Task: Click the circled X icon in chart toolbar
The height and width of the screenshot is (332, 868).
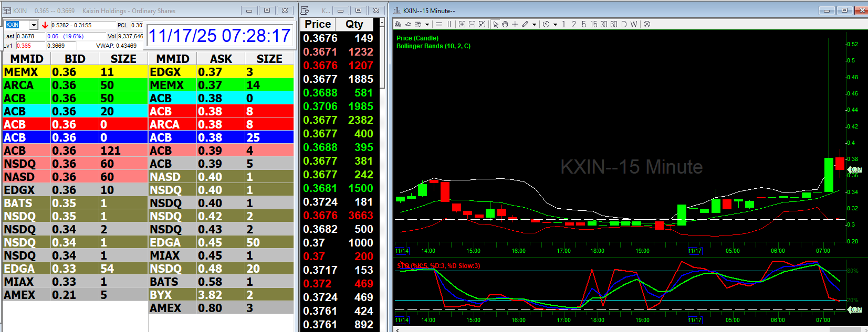Action: coord(647,24)
